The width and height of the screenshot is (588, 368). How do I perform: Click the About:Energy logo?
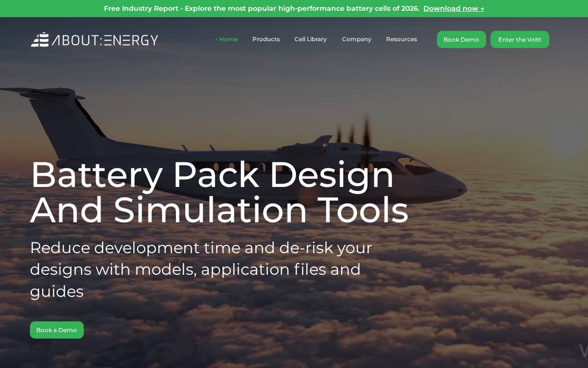(95, 40)
